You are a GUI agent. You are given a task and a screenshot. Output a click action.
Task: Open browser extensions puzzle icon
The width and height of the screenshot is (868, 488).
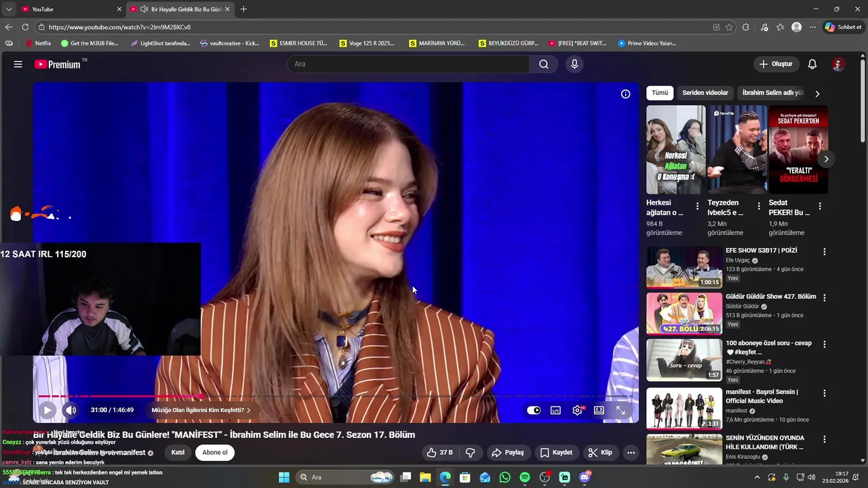point(746,27)
